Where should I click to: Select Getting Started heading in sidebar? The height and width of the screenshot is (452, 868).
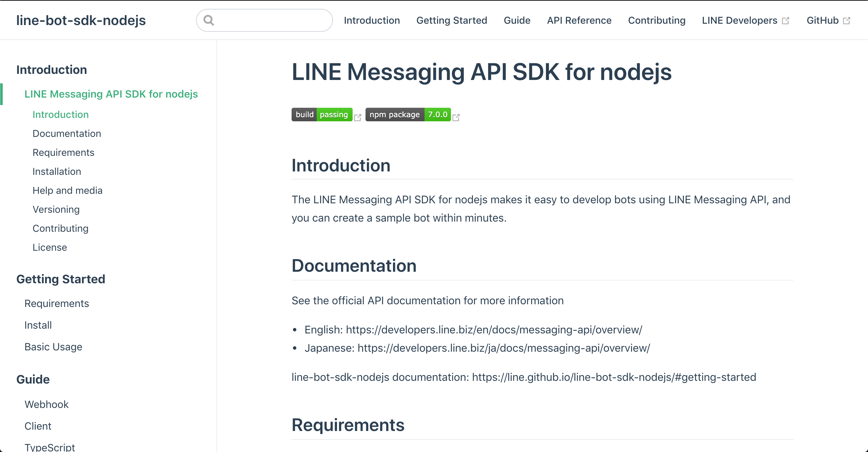coord(61,279)
